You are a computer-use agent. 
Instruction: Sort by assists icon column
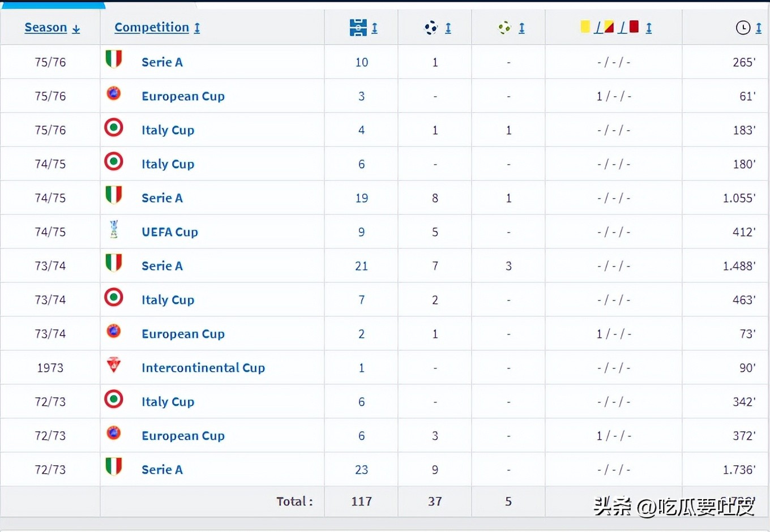coord(504,27)
